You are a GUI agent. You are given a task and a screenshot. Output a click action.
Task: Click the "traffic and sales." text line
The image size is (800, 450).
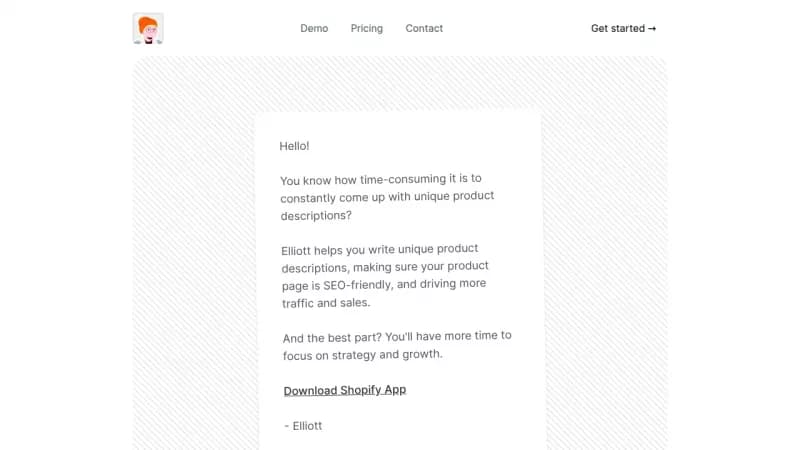326,303
